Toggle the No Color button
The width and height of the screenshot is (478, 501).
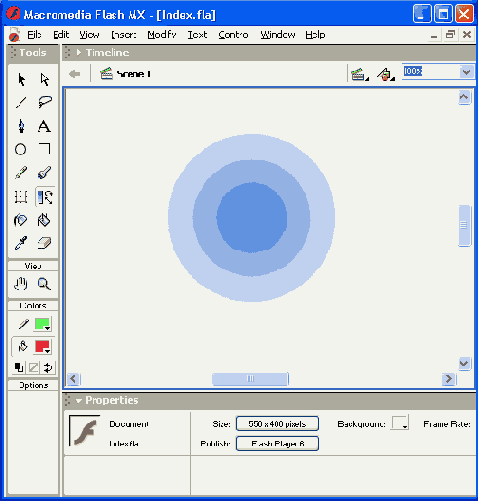click(x=33, y=368)
